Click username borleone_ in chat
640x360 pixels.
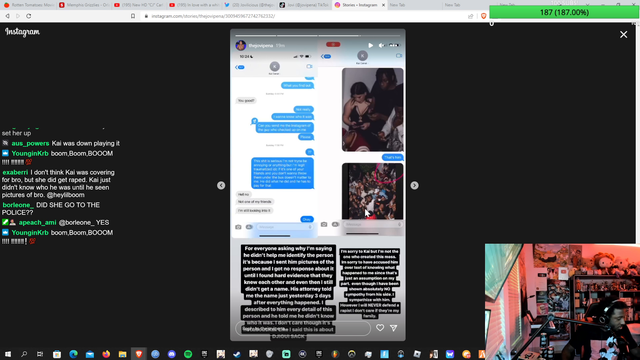(18, 205)
